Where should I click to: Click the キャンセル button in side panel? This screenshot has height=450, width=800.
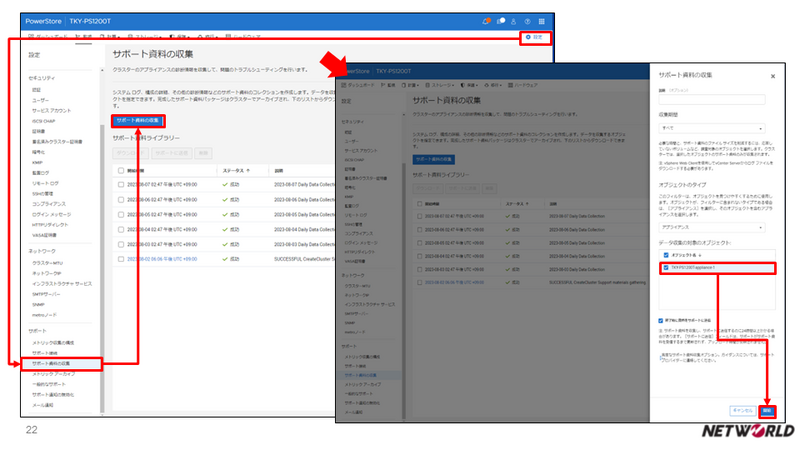(x=742, y=411)
